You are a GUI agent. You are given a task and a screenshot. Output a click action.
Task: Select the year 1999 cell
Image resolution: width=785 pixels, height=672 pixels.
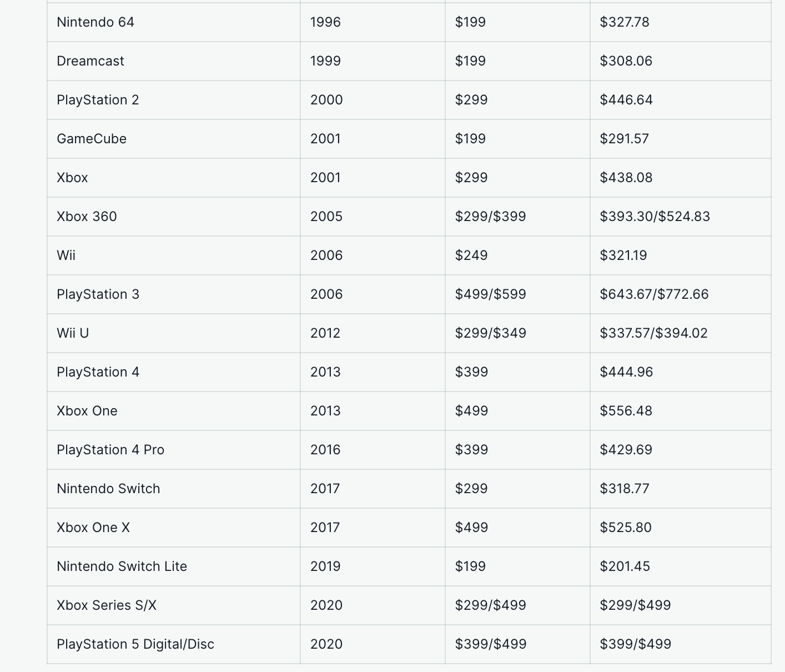point(325,61)
